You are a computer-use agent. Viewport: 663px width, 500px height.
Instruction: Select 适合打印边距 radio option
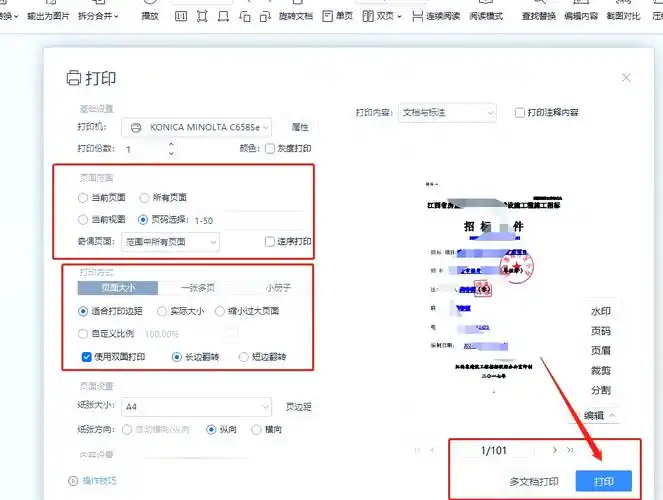point(83,311)
